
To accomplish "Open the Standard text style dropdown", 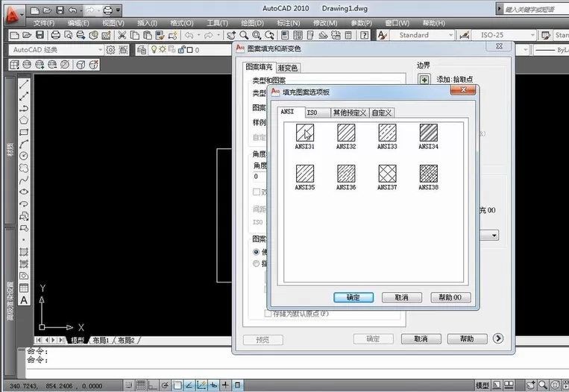I will tap(422, 35).
